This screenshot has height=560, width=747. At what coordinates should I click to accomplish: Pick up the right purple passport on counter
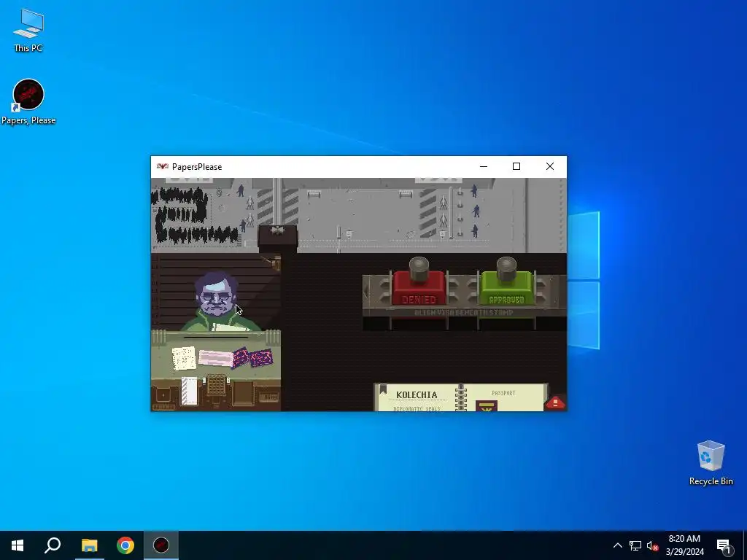pyautogui.click(x=262, y=357)
